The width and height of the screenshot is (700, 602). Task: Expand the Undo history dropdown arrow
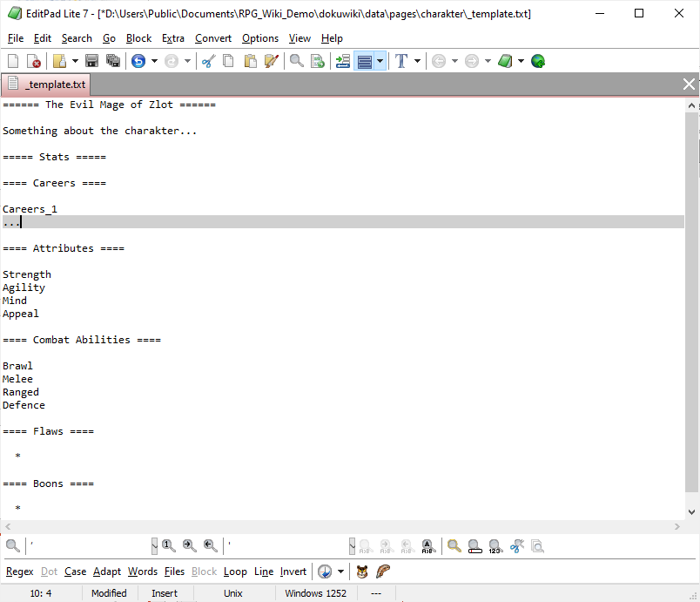click(154, 61)
